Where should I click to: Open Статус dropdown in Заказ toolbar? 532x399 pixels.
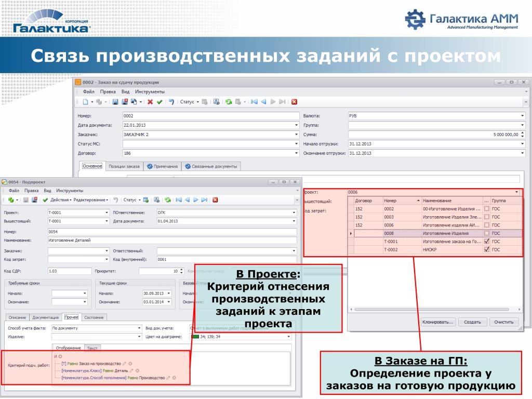coord(189,102)
